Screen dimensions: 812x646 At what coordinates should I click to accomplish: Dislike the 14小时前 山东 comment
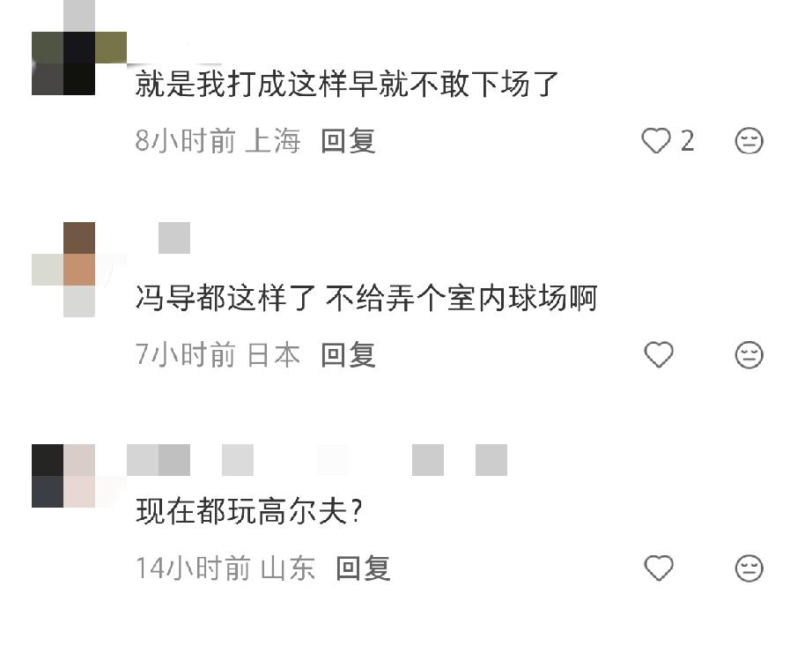click(x=749, y=568)
